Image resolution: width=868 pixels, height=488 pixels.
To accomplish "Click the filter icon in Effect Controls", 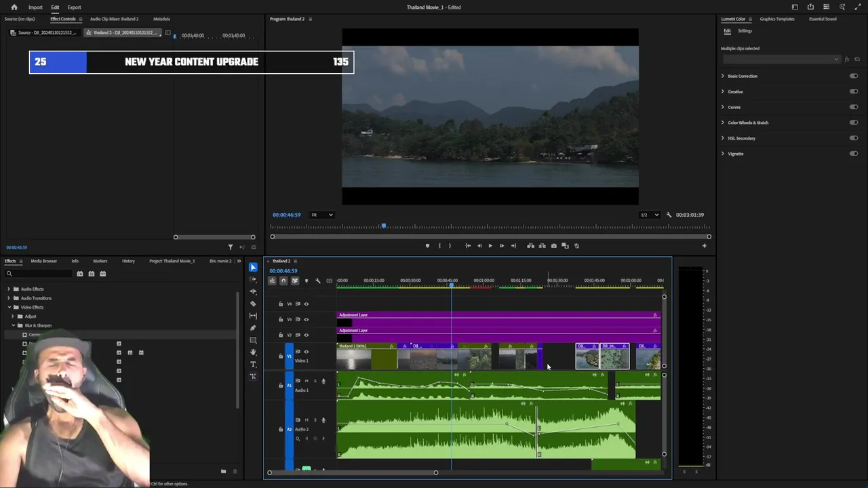I will [231, 247].
